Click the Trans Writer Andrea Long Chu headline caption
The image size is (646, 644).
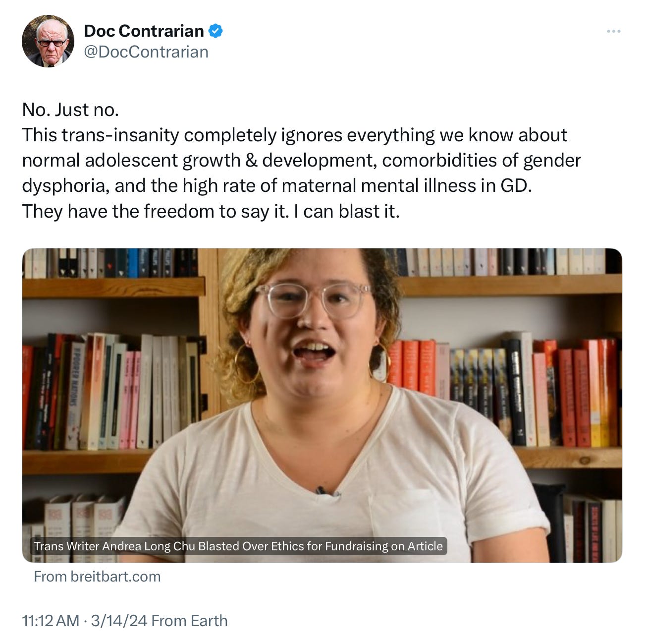pyautogui.click(x=238, y=546)
